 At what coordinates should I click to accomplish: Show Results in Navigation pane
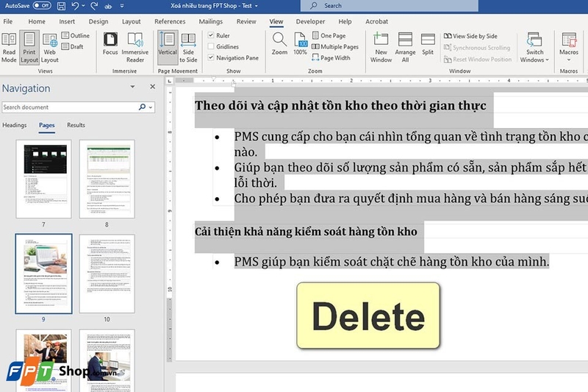pos(76,125)
